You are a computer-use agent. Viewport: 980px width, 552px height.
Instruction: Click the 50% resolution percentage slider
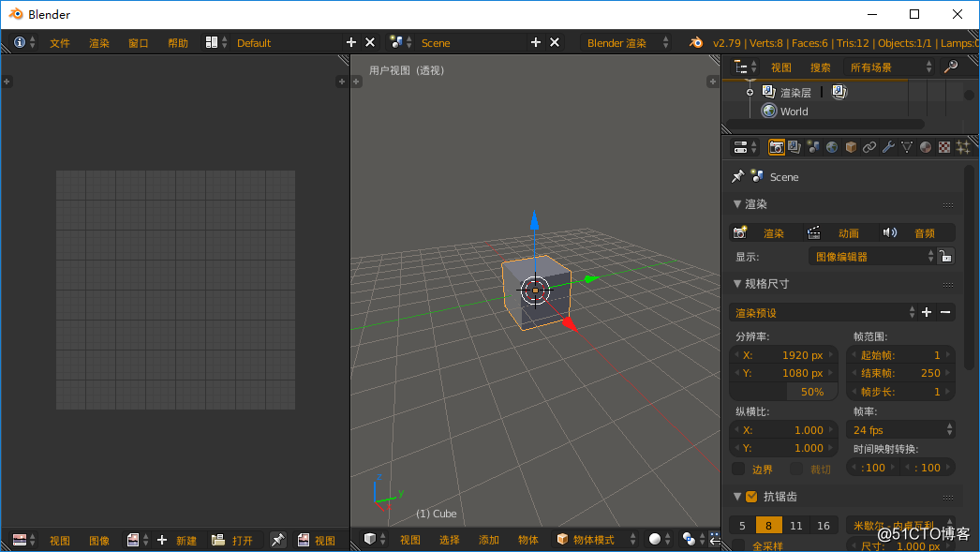point(783,392)
